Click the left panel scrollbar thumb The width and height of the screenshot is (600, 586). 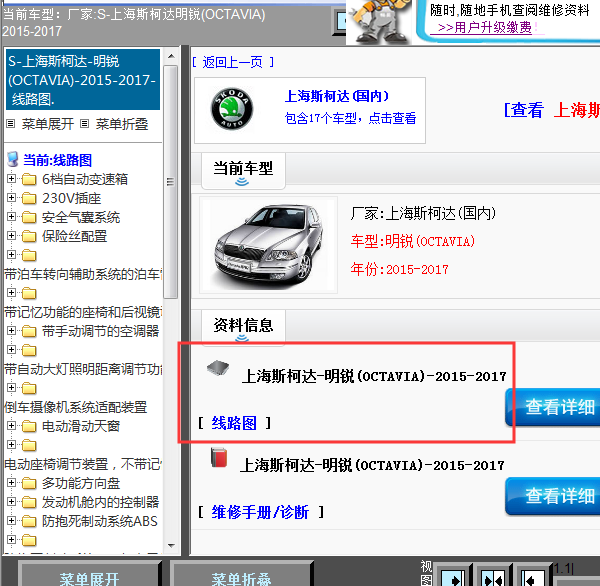171,181
